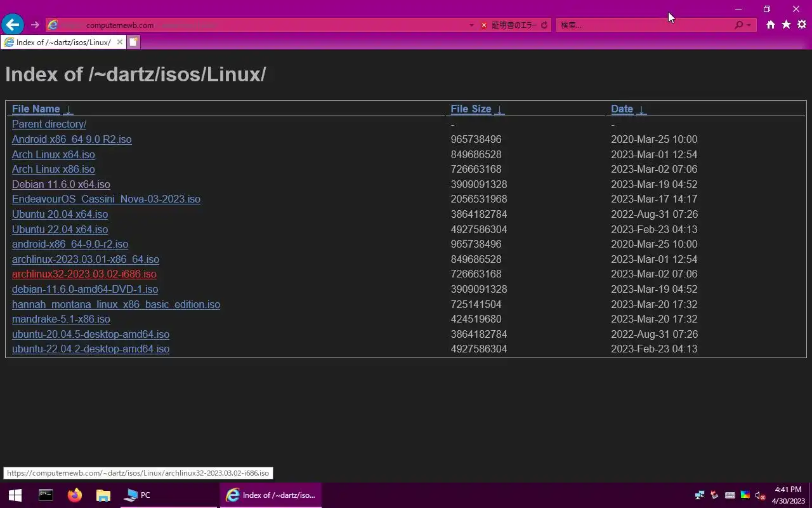Open the clock showing 4:41 PM
812x508 pixels.
point(788,495)
